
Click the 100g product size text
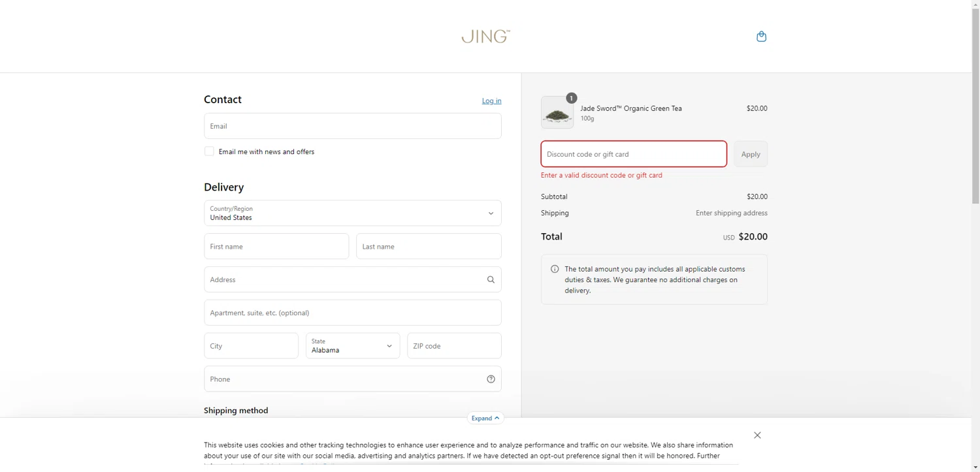tap(587, 119)
